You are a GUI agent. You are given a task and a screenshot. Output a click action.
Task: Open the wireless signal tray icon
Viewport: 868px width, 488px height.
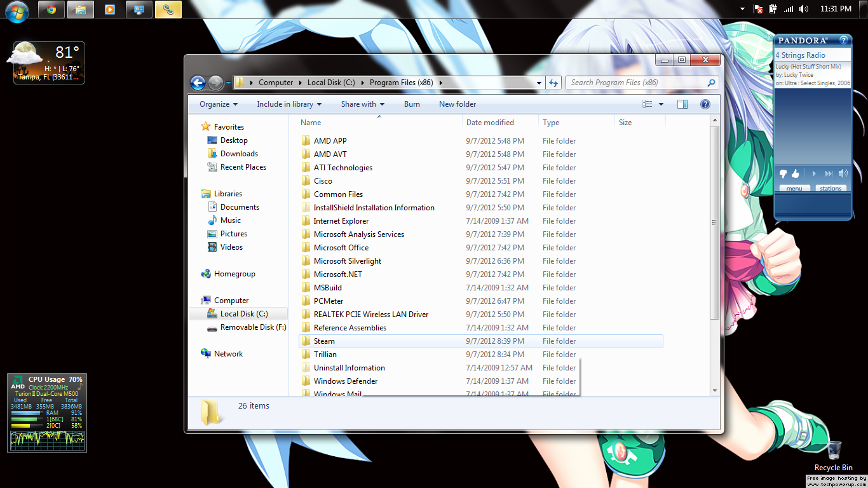pos(789,9)
